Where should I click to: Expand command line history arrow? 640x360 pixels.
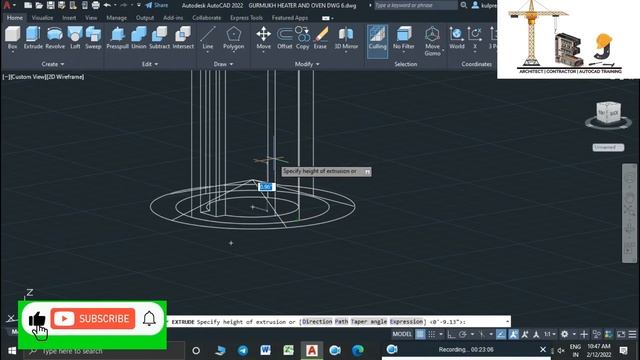(507, 322)
